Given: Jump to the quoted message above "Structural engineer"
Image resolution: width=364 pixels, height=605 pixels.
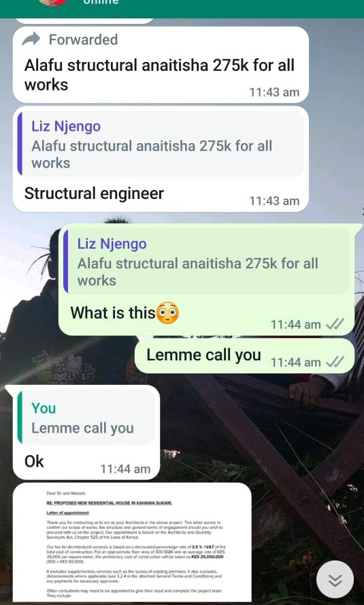Looking at the screenshot, I should click(161, 144).
